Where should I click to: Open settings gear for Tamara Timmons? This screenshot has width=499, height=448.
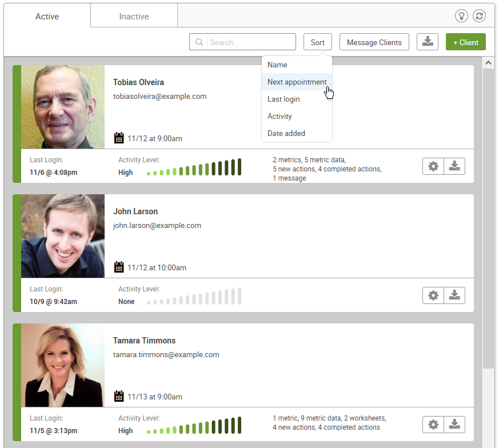point(433,425)
